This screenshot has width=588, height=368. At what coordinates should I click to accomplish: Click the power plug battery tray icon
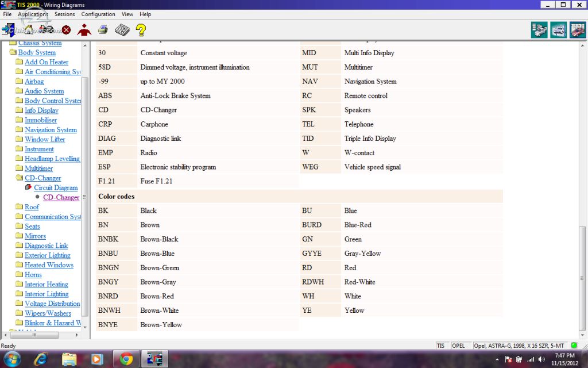(x=519, y=359)
